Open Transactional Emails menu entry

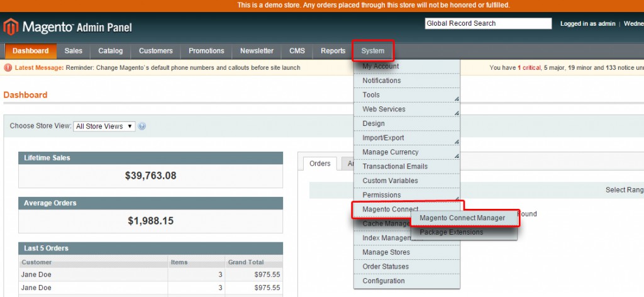(395, 166)
